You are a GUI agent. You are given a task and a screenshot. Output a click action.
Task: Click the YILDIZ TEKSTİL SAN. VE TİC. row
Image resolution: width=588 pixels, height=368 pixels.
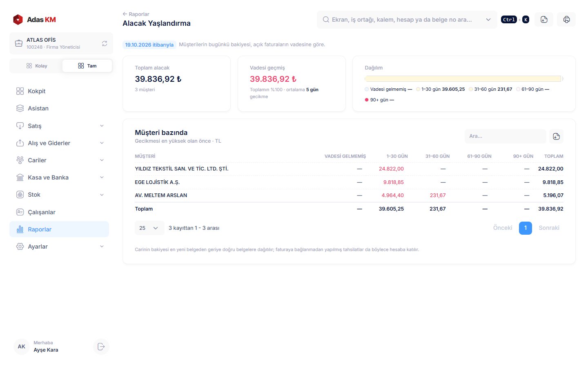point(349,169)
